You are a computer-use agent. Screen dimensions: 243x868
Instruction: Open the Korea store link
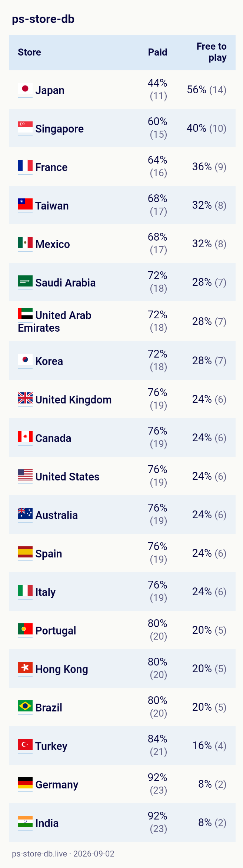(x=49, y=361)
